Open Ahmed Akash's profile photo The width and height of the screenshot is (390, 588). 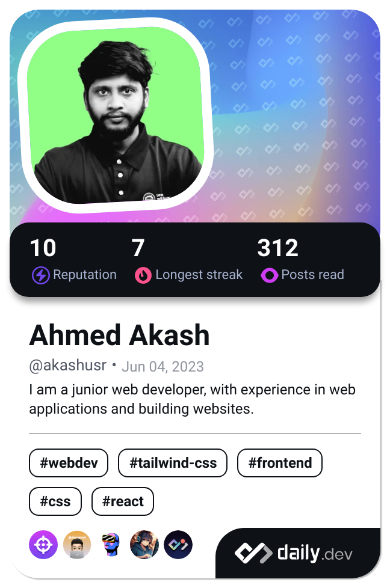click(116, 115)
